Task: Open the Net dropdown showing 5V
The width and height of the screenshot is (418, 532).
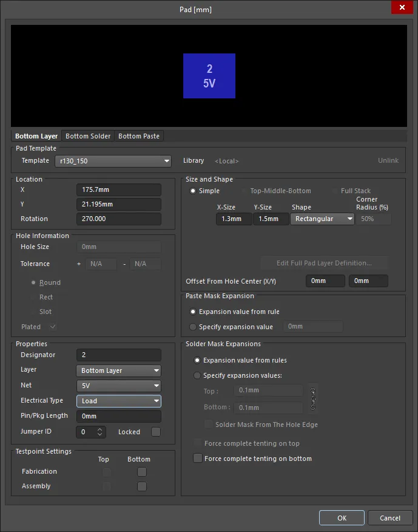Action: pos(119,386)
